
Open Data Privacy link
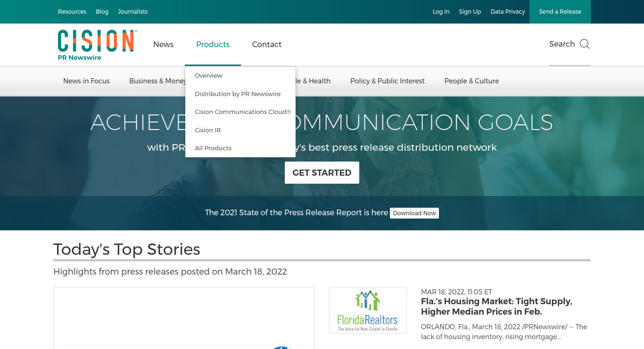click(x=508, y=12)
